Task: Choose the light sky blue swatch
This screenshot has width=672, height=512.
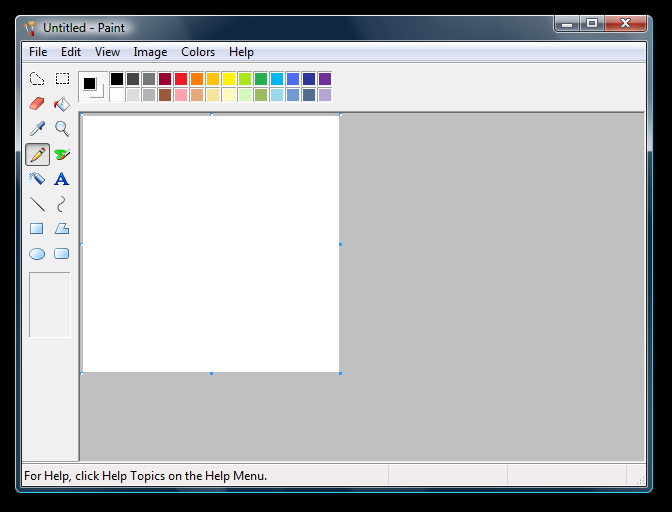Action: point(277,95)
